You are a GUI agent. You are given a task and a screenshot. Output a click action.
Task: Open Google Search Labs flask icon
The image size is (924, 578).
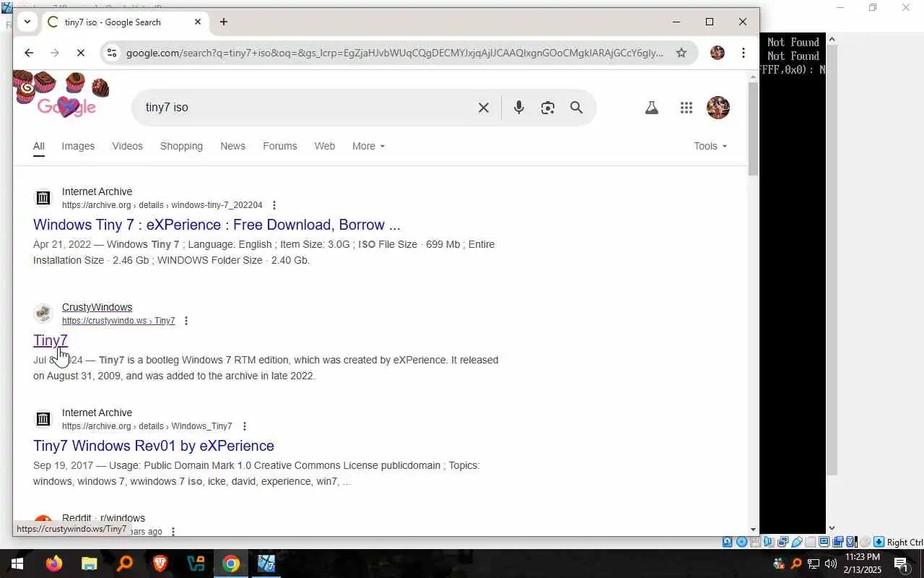pyautogui.click(x=651, y=108)
